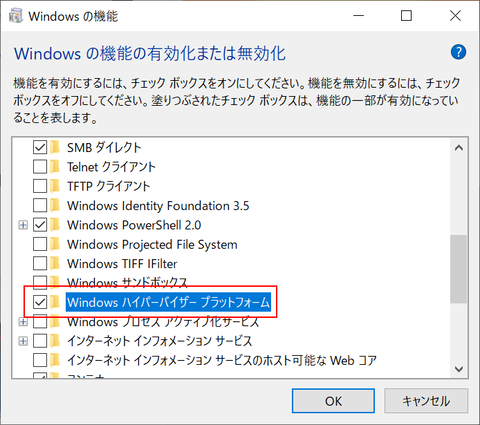The image size is (480, 425).
Task: Click the scrollbar down arrow
Action: (459, 369)
